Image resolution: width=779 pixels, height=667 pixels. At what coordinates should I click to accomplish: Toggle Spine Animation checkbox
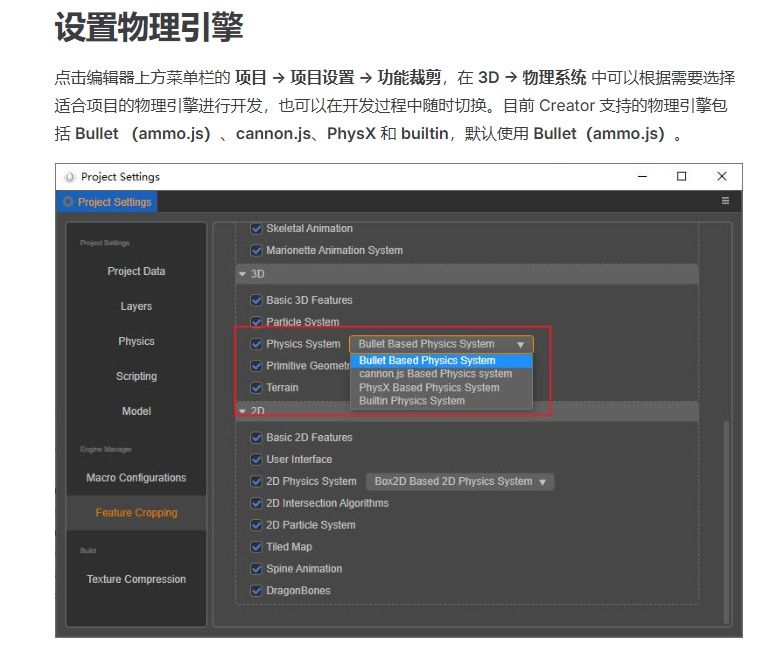coord(256,569)
